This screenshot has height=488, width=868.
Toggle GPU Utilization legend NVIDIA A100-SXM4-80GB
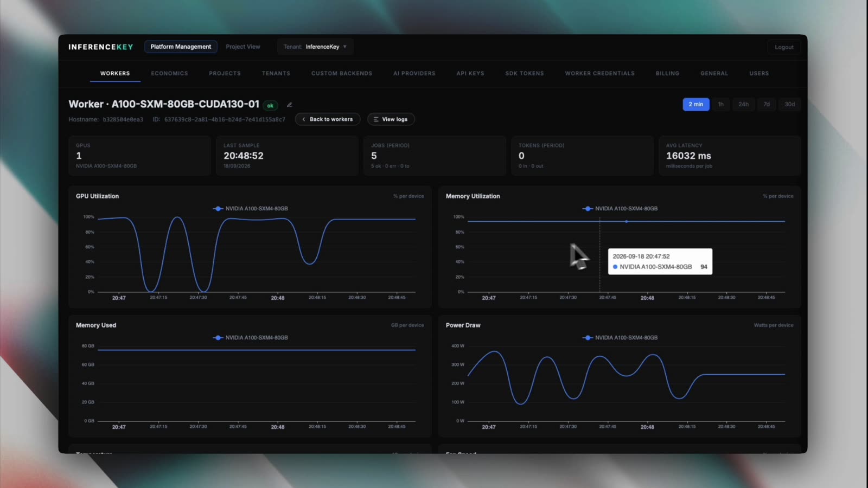[x=251, y=209]
